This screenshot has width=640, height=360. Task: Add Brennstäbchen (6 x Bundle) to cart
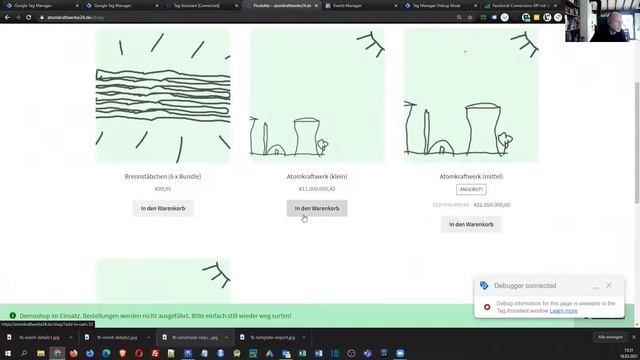click(163, 208)
